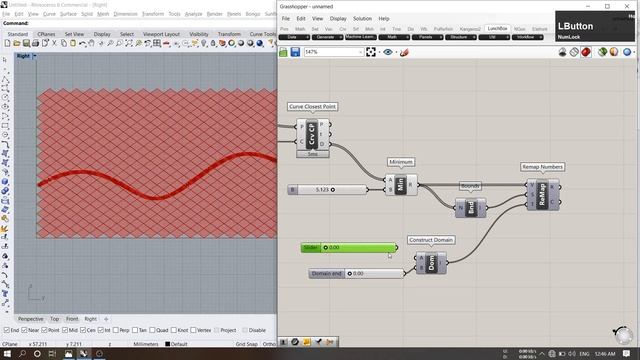Click the red car Set View icon
This screenshot has height=360, width=640.
point(167,43)
